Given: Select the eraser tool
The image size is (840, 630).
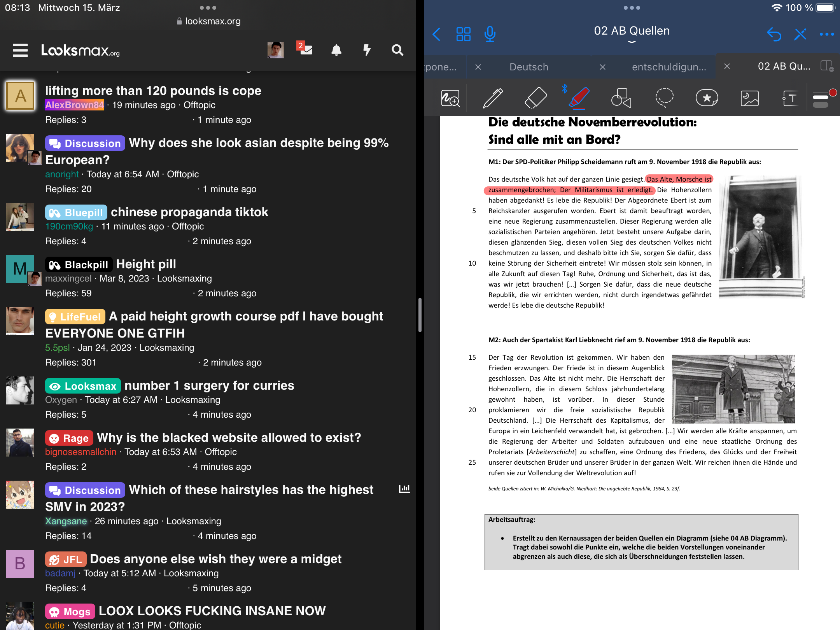Looking at the screenshot, I should click(x=535, y=98).
